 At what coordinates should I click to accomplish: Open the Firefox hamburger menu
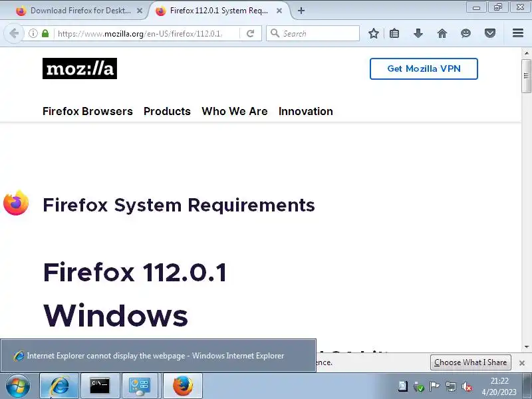coord(518,33)
